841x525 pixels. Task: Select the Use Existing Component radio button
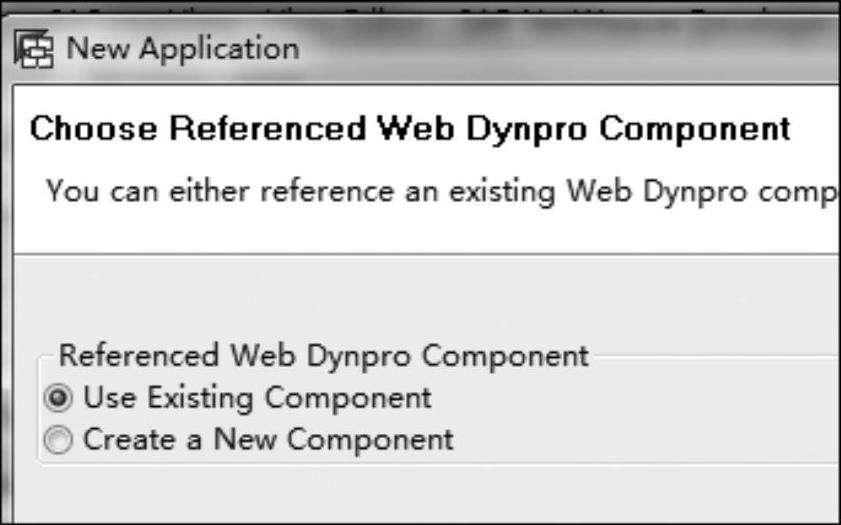tap(58, 398)
